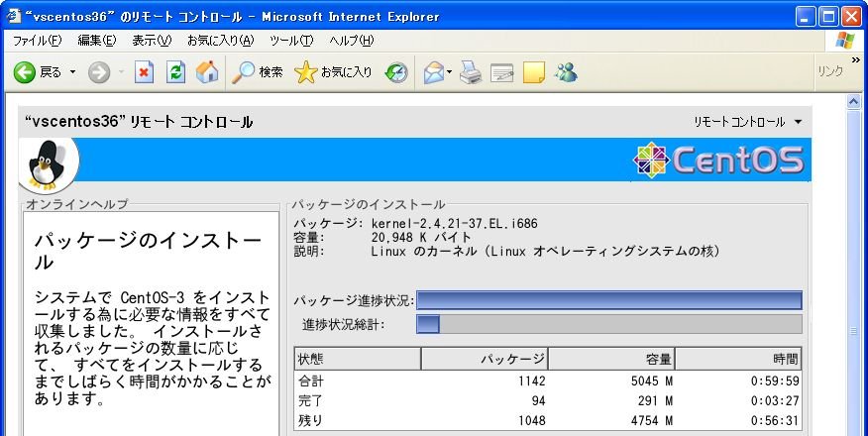Click the Mail envelope icon
This screenshot has width=868, height=436.
click(x=434, y=72)
